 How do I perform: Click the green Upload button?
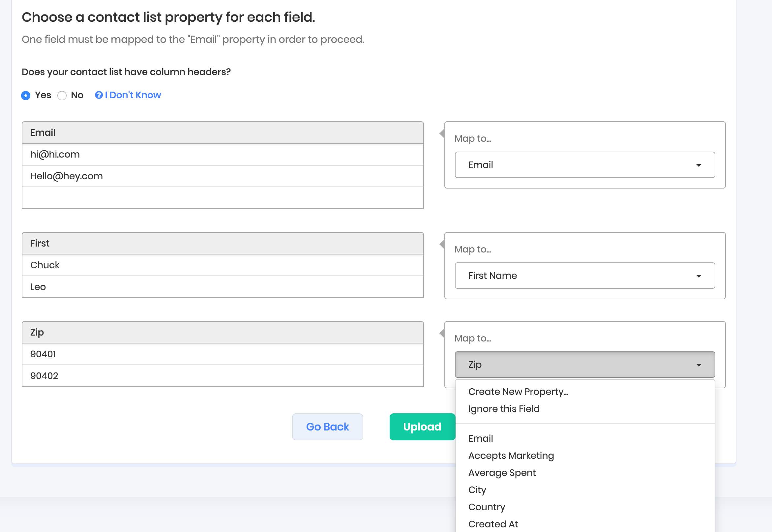pyautogui.click(x=422, y=427)
